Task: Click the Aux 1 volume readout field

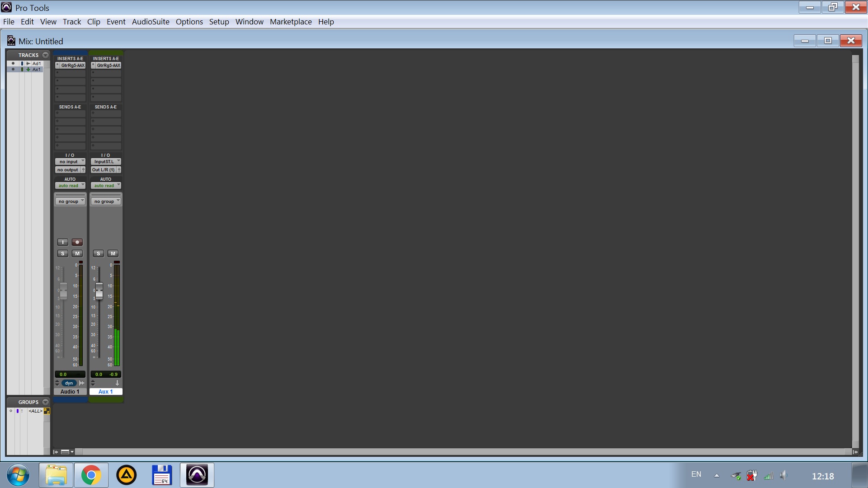Action: (99, 375)
